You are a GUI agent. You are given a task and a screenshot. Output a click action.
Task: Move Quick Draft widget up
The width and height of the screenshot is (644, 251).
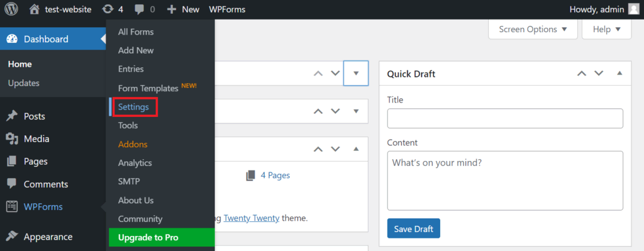pos(581,74)
